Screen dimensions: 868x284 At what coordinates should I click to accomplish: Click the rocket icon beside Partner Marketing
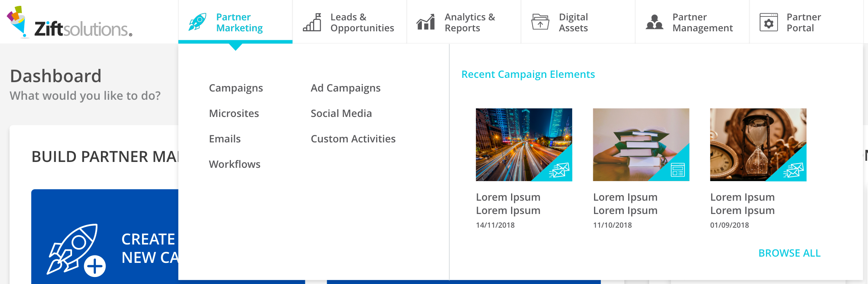click(198, 22)
